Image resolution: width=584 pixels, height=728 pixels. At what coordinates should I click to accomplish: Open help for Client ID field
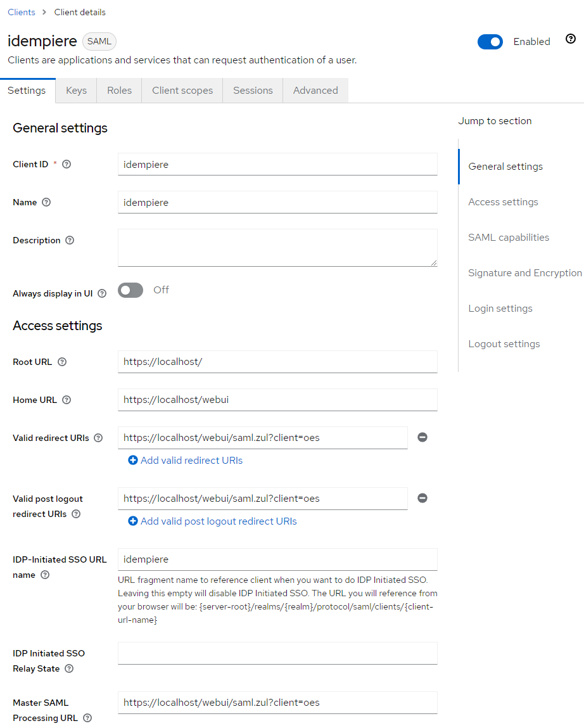tap(66, 163)
